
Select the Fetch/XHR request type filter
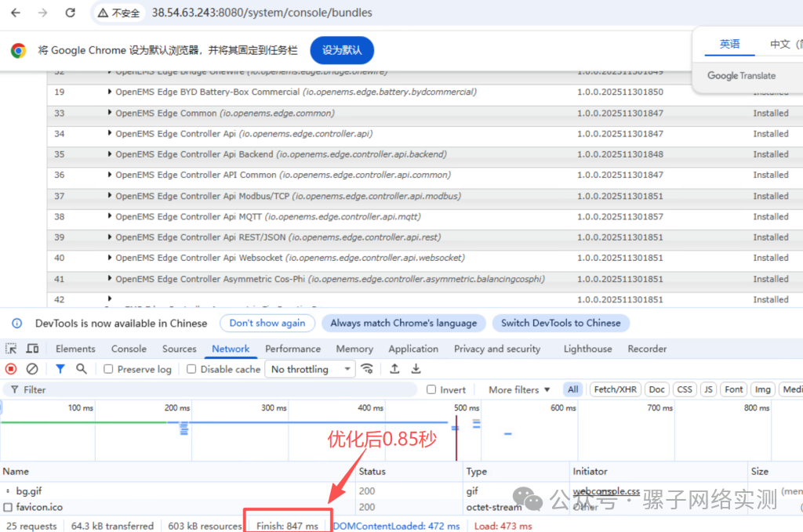(x=615, y=389)
